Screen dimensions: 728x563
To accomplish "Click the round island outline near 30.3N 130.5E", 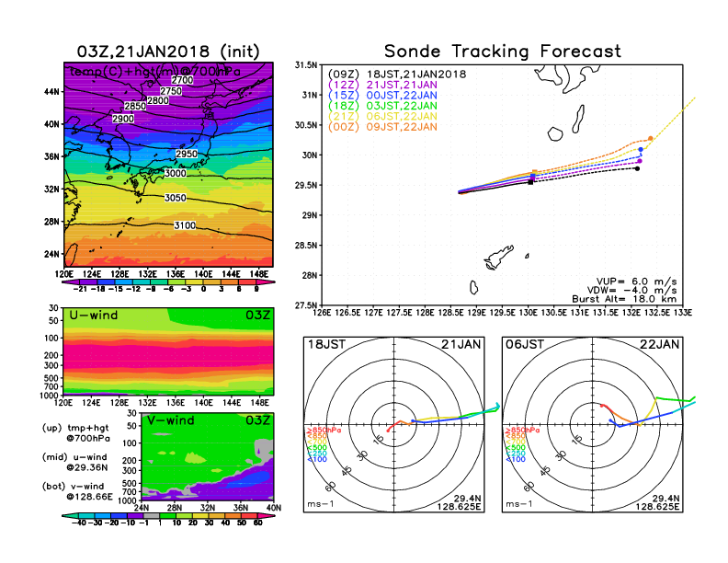I will click(555, 134).
